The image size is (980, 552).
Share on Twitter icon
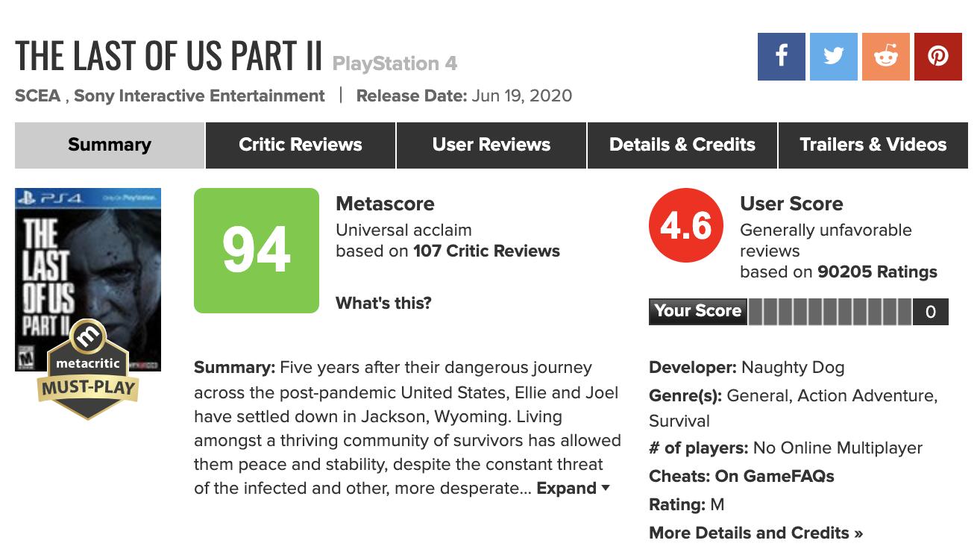833,57
